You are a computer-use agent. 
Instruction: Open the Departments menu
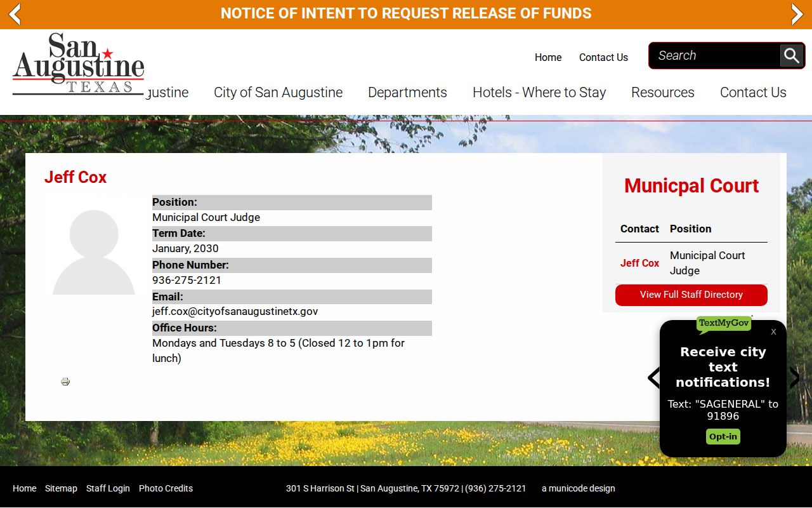coord(407,92)
